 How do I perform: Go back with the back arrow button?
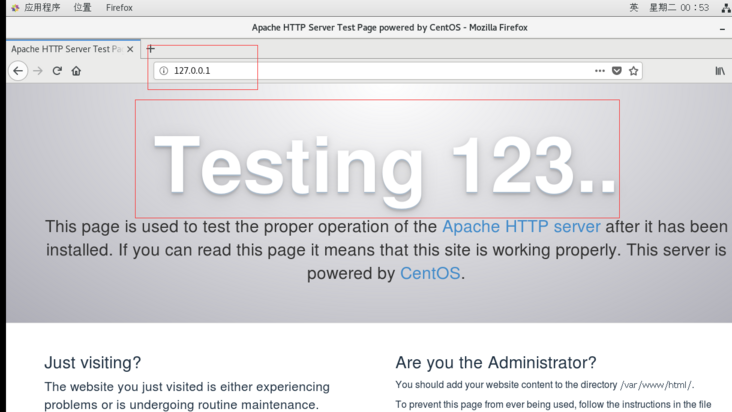(18, 71)
